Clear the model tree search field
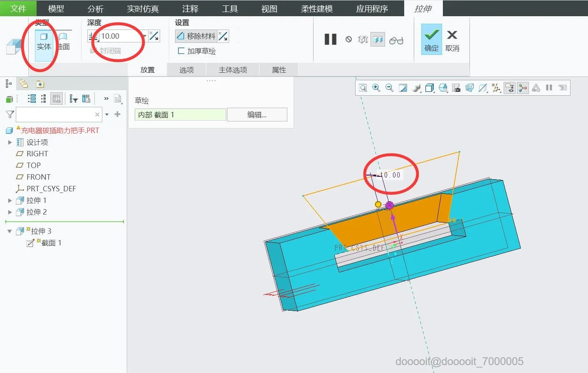 pos(97,114)
